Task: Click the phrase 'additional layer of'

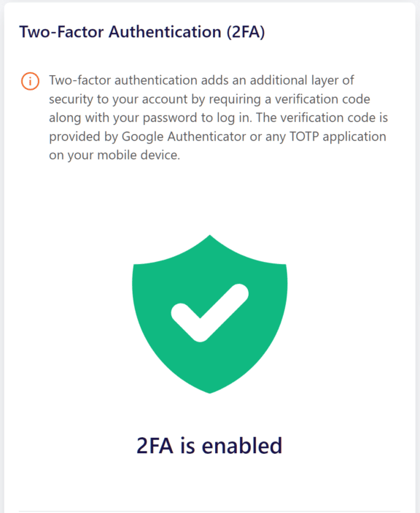Action: pyautogui.click(x=302, y=80)
